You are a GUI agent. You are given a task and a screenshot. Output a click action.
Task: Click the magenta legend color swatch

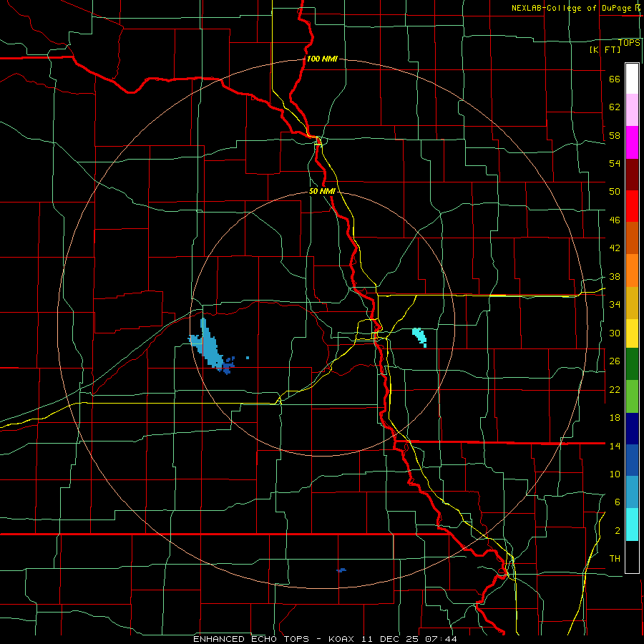tap(632, 142)
